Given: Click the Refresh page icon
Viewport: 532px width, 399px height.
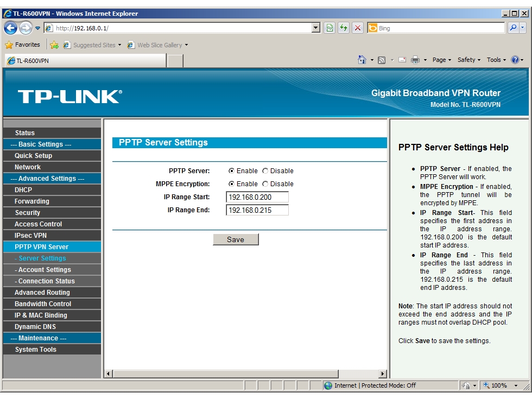Looking at the screenshot, I should (x=344, y=28).
